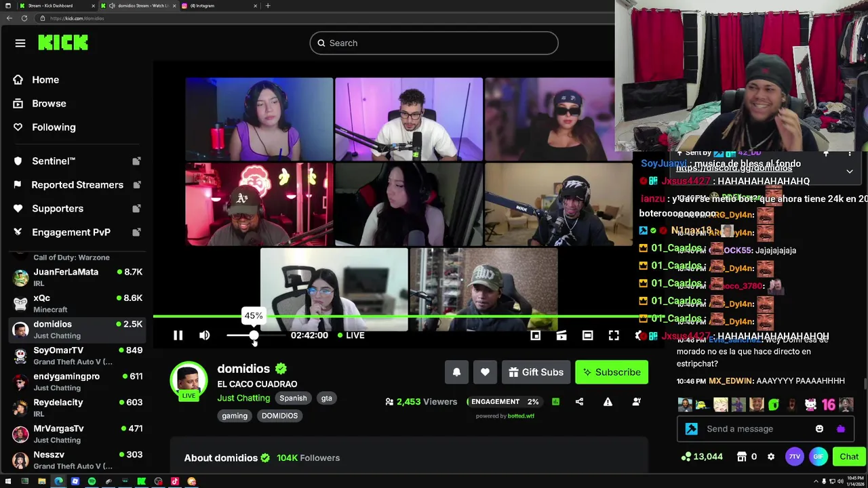The image size is (868, 488).
Task: Adjust the volume slider at 45%
Action: [x=254, y=335]
